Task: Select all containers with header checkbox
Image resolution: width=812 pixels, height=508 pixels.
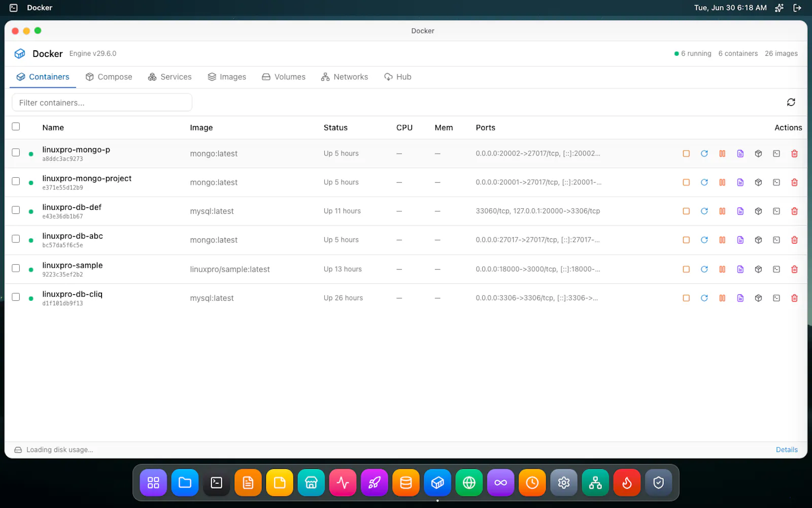Action: [16, 126]
